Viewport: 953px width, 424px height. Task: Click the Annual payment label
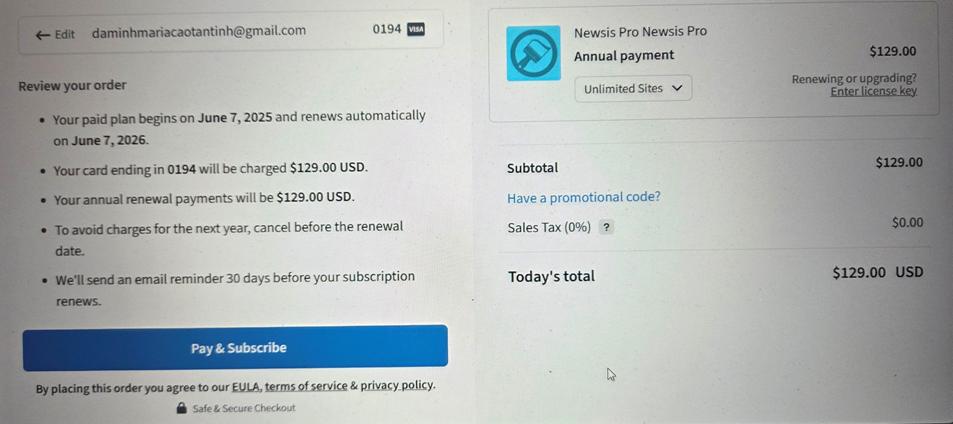click(x=624, y=55)
